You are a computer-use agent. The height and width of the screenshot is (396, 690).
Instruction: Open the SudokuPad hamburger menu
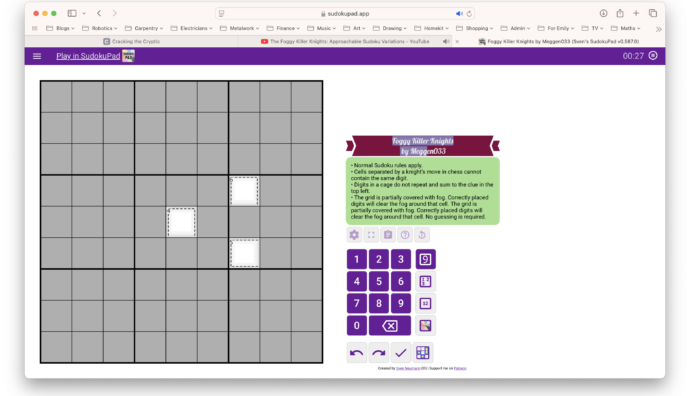[x=37, y=56]
